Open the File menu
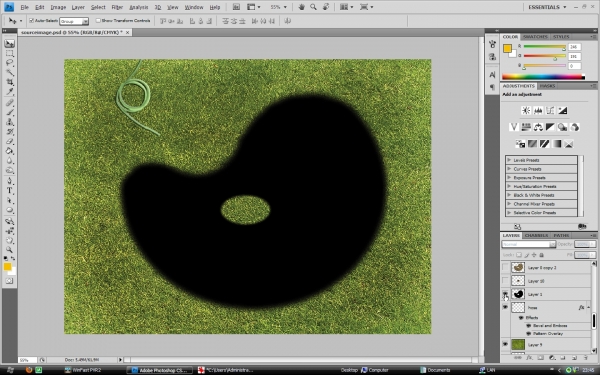This screenshot has width=600, height=375. 24,7
